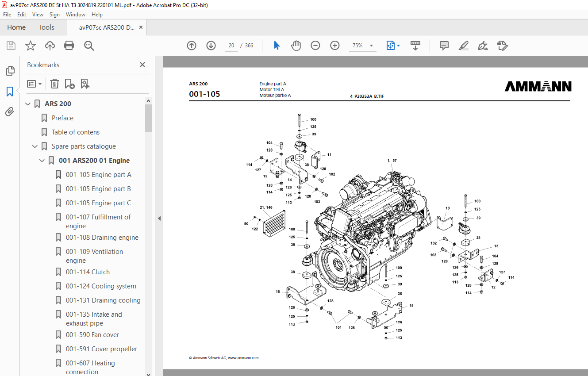The height and width of the screenshot is (376, 588).
Task: Toggle the Bookmarks panel sidebar icon
Action: 10,92
